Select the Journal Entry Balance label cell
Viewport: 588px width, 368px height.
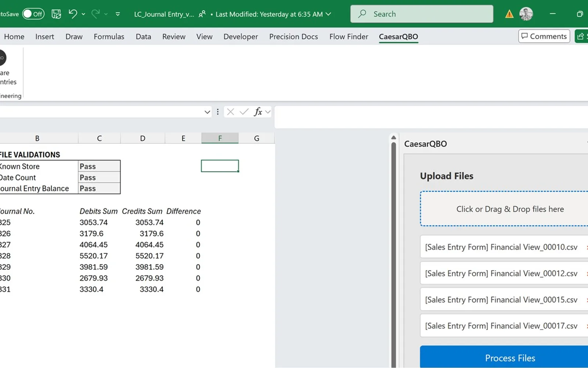[x=39, y=188]
